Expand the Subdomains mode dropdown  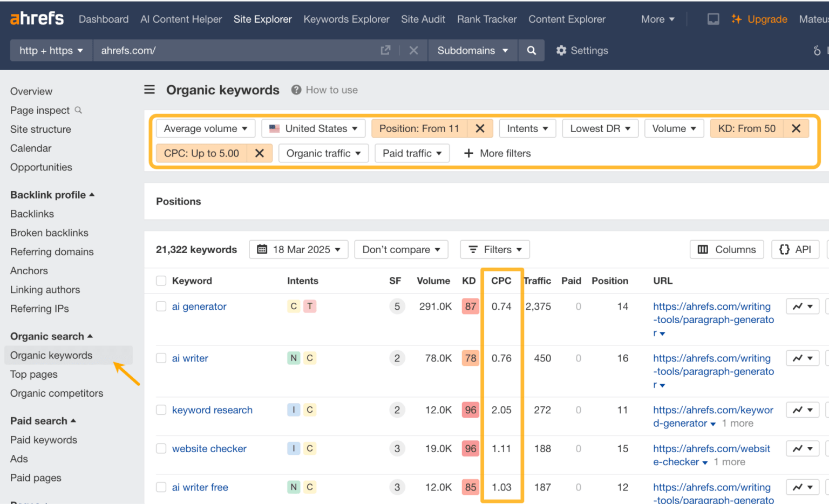tap(472, 50)
